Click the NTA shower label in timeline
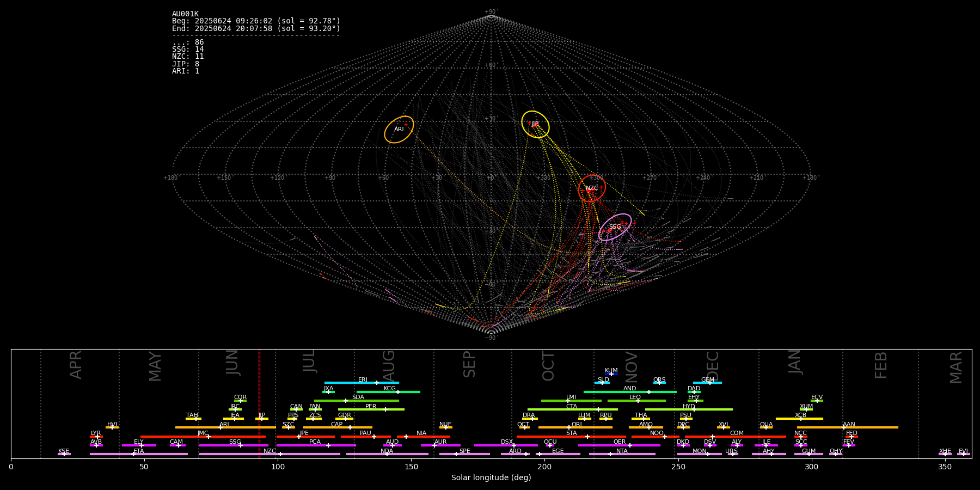Viewport: 980px width, 490px height. (622, 451)
